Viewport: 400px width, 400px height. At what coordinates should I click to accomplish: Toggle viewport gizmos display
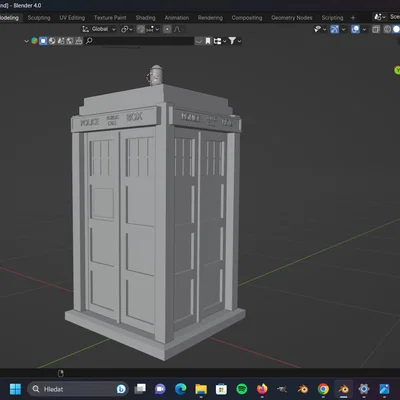[x=334, y=29]
